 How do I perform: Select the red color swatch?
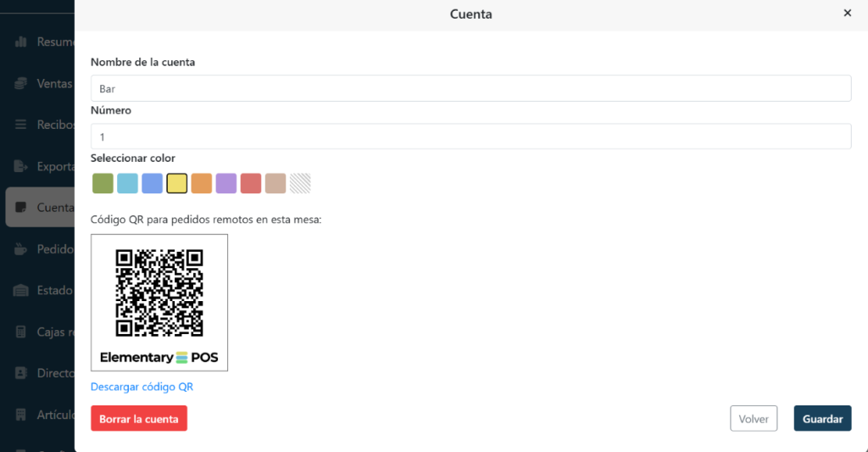[x=251, y=183]
